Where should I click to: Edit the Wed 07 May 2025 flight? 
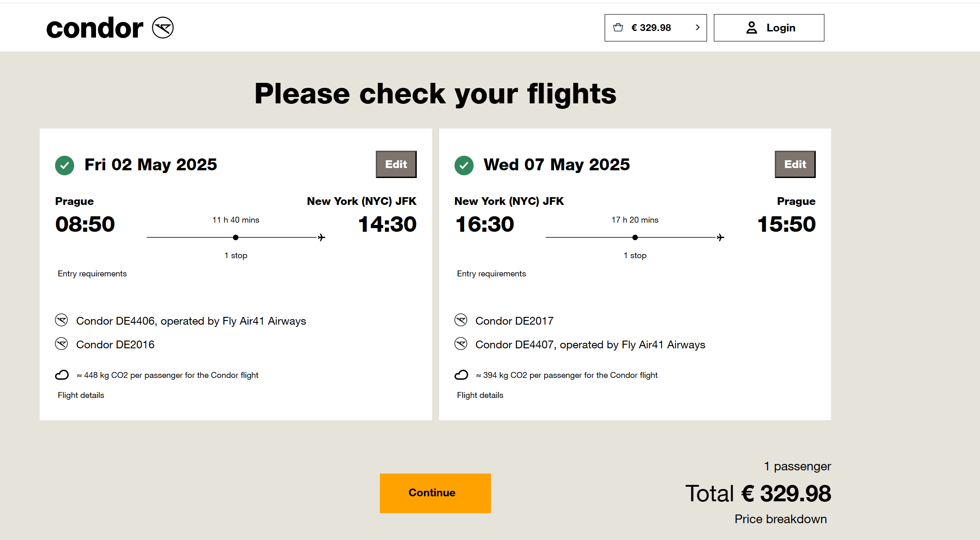[x=795, y=164]
